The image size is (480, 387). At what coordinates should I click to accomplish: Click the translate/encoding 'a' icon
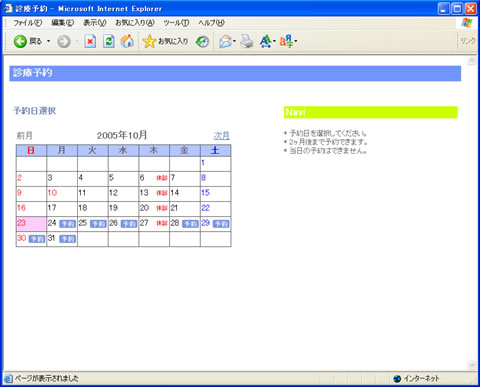pos(286,41)
